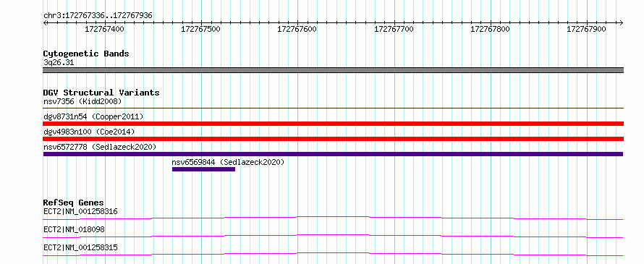The height and width of the screenshot is (264, 644).
Task: Click the ECT2|NM_001258315 transcript label
Action: [80, 247]
